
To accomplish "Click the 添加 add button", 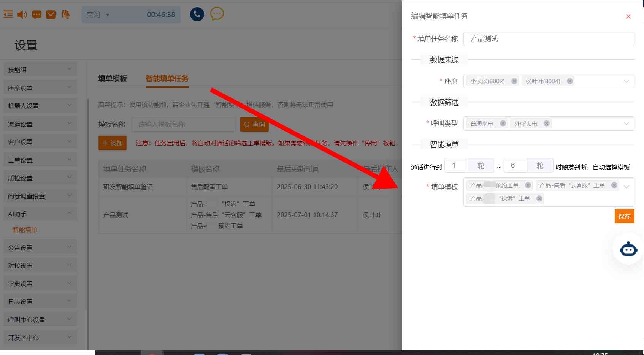I will (x=112, y=143).
